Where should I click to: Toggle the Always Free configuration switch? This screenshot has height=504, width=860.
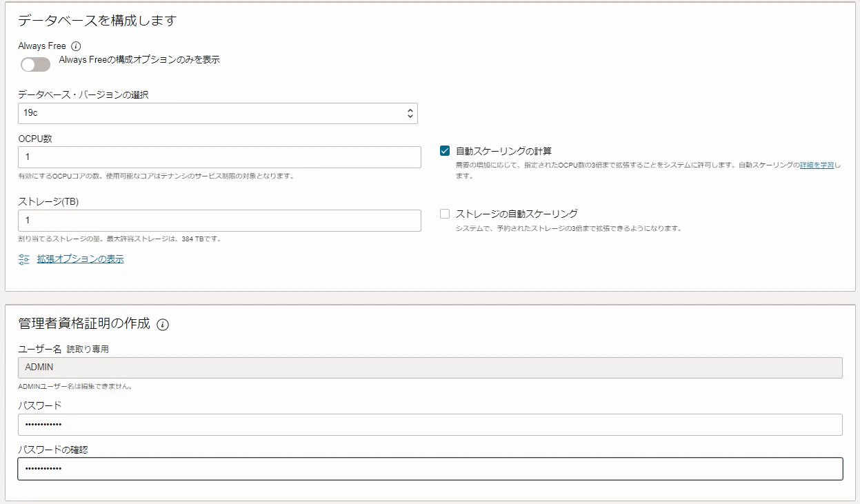(x=35, y=65)
